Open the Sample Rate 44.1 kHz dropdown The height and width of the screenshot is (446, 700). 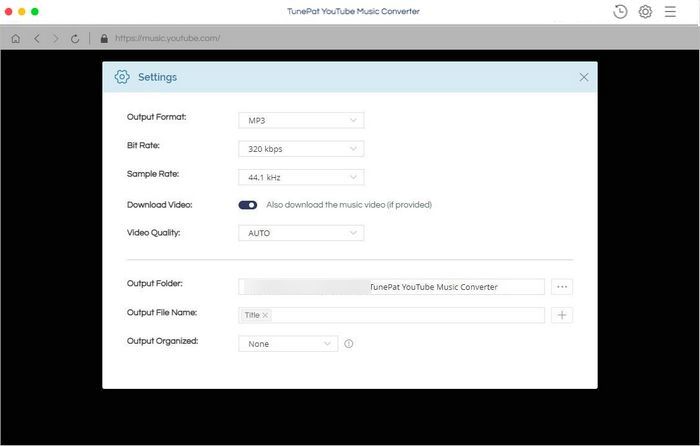301,178
